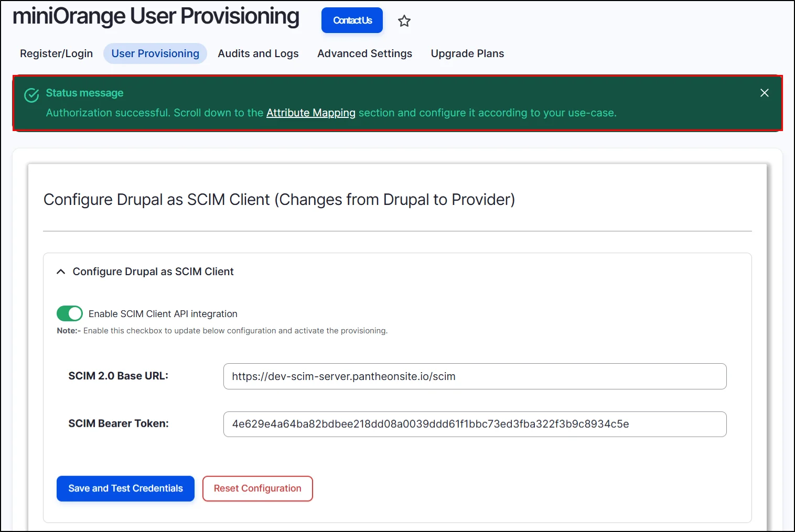The image size is (795, 532).
Task: Click the 'Configure Drupal as SCIM Client (Changes...' heading
Action: [x=279, y=200]
